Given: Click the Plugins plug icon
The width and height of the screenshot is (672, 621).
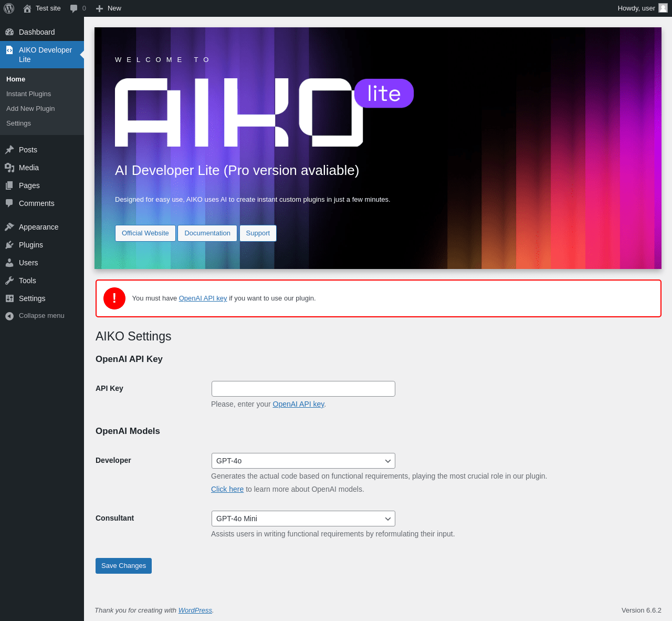Looking at the screenshot, I should coord(9,245).
